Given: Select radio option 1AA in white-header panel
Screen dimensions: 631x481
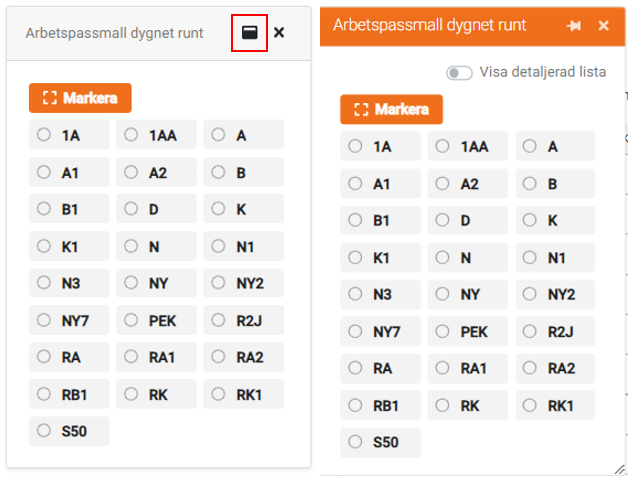Looking at the screenshot, I should tap(131, 135).
